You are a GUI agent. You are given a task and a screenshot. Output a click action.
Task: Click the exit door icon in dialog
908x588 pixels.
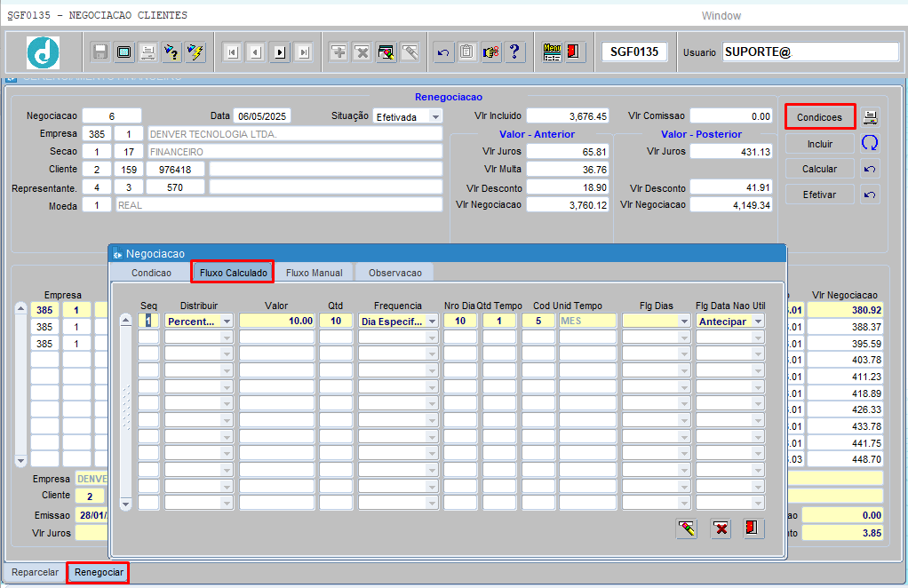[x=752, y=528]
